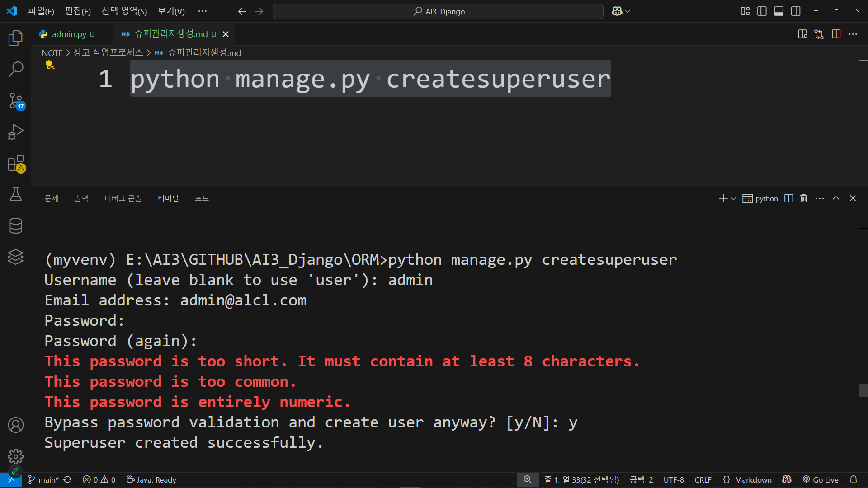Open the 선택 영역(S) menu
This screenshot has width=868, height=488.
(x=124, y=11)
